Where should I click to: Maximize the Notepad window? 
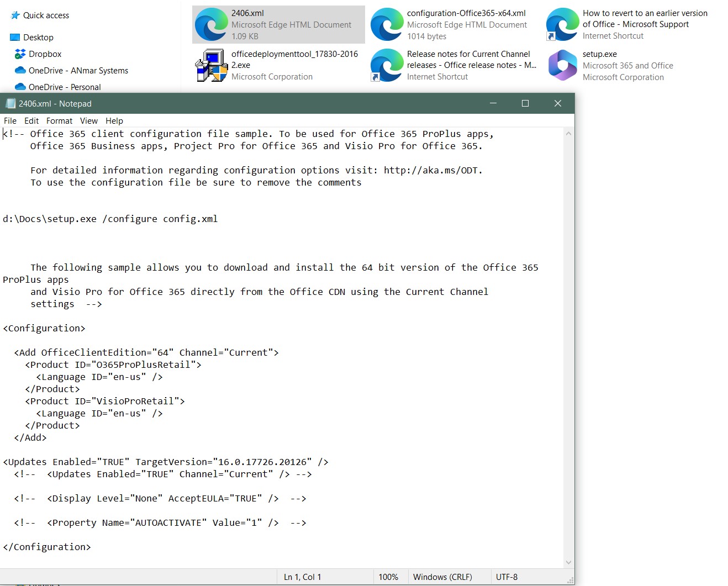525,104
